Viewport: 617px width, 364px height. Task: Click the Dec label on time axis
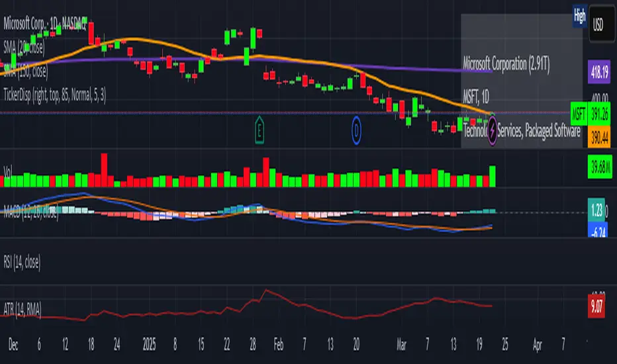click(13, 345)
